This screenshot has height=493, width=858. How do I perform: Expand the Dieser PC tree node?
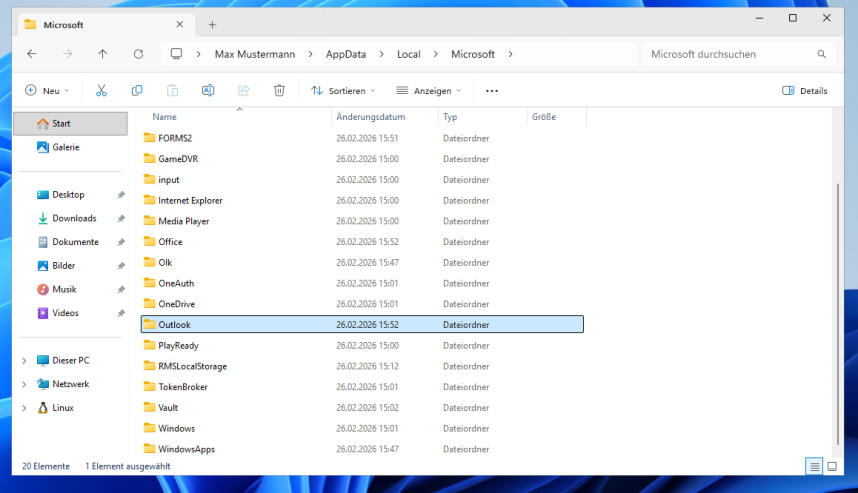coord(24,360)
